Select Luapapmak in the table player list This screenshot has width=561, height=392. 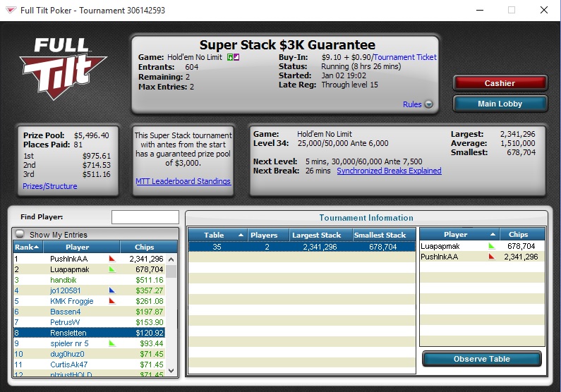[x=482, y=246]
